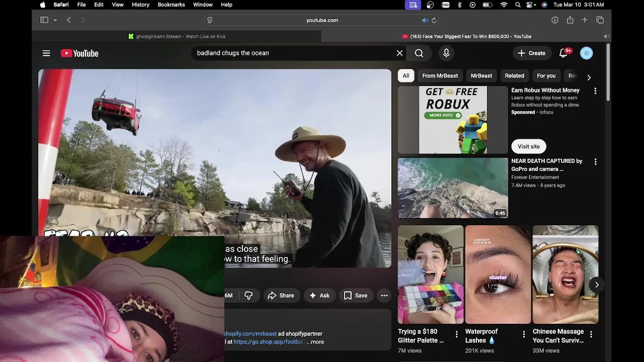Screen dimensions: 644x362
Task: Click the Ask button
Action: 319,296
